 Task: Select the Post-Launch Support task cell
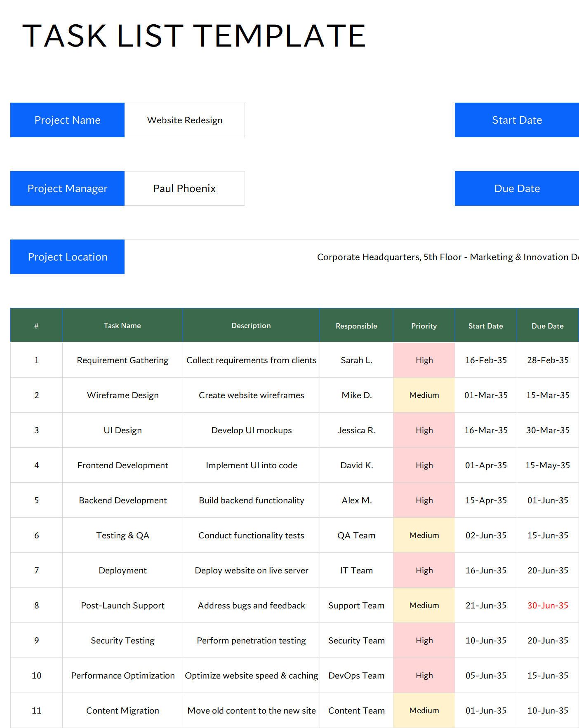pos(122,606)
